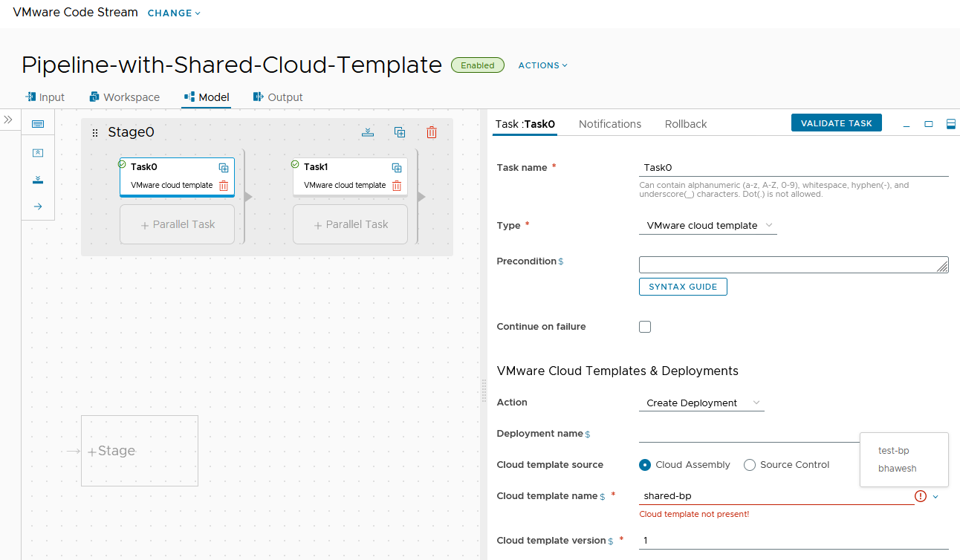The width and height of the screenshot is (960, 560).
Task: Click the $ icon beside Cloud template version
Action: [611, 541]
